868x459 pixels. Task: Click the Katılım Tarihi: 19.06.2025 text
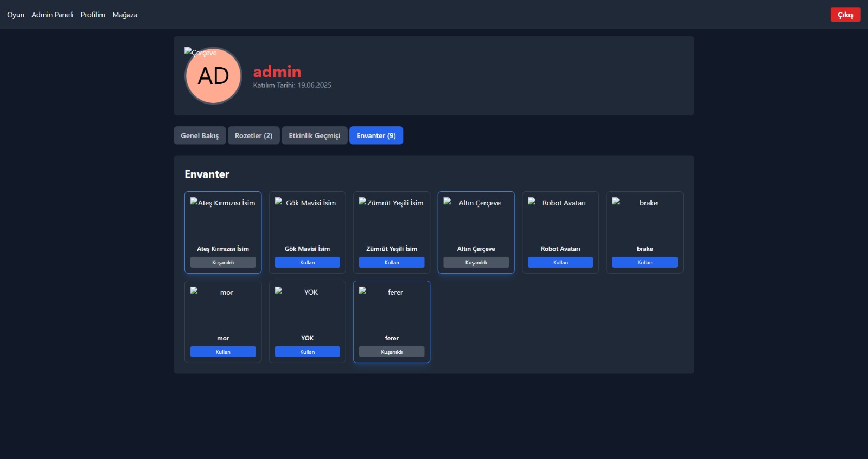292,85
